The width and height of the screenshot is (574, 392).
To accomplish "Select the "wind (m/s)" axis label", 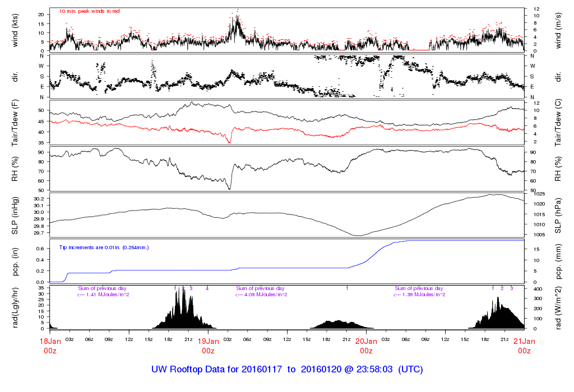I will click(558, 30).
